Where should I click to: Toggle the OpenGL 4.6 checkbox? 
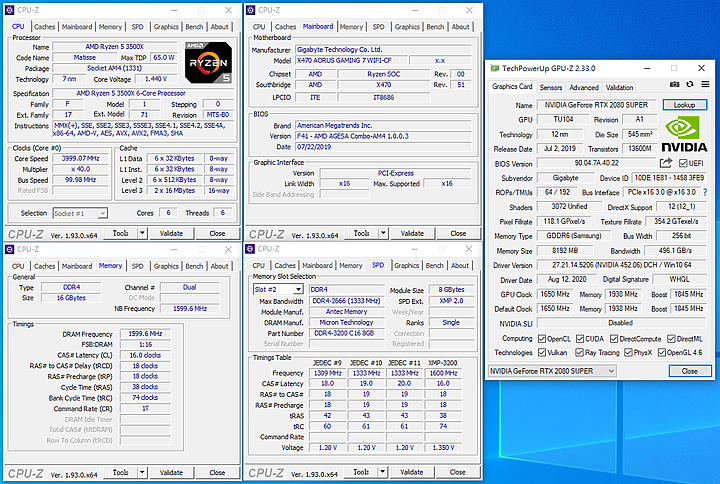(x=662, y=353)
